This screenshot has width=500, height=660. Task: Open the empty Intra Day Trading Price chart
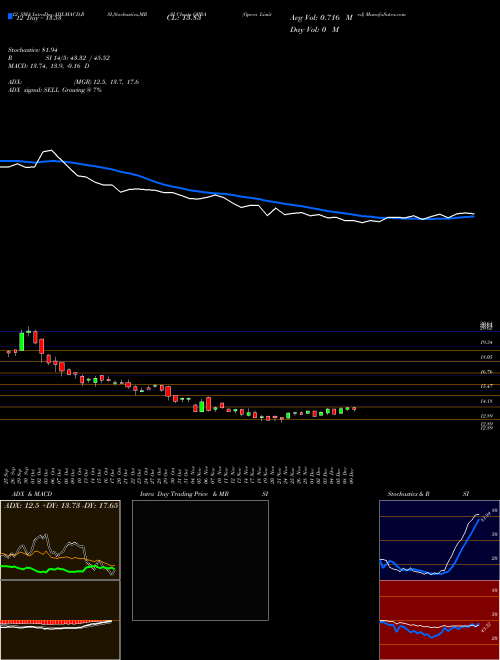[x=200, y=560]
